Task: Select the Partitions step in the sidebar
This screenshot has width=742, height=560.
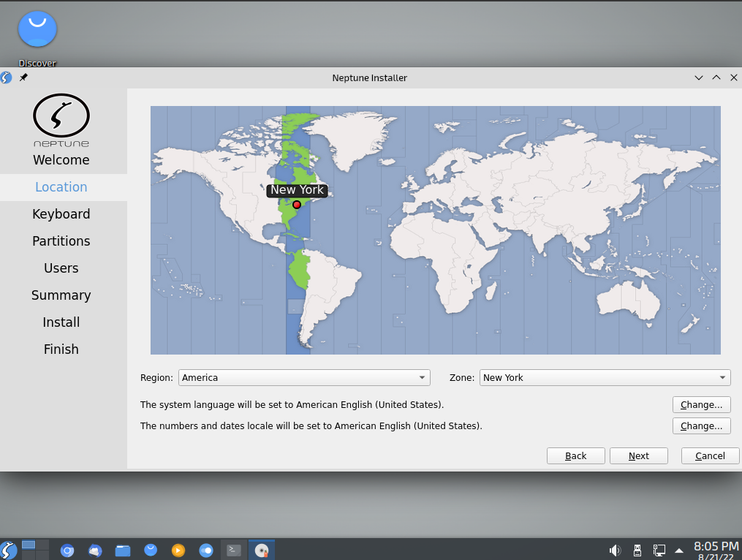Action: [61, 241]
